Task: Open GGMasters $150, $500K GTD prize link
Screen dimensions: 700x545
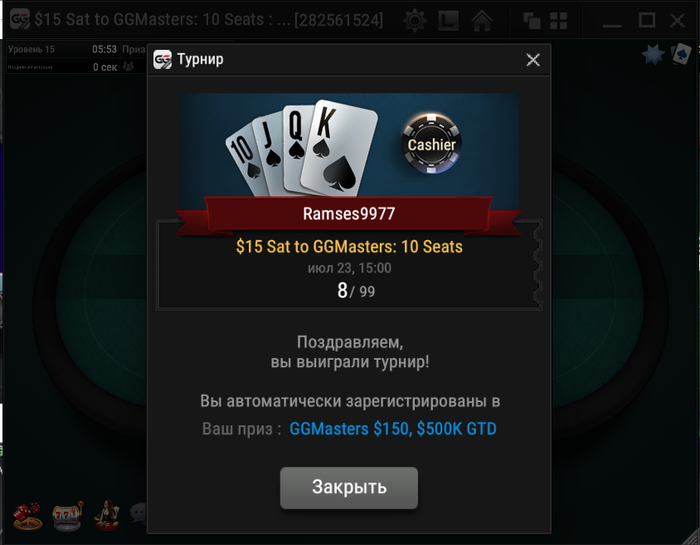Action: pyautogui.click(x=393, y=429)
